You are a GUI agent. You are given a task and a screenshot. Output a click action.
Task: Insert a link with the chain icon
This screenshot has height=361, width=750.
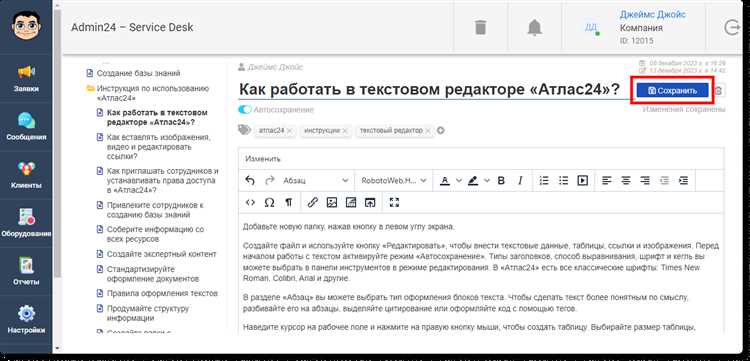click(312, 202)
